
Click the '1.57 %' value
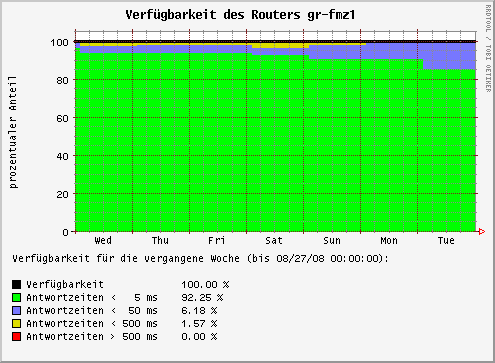click(199, 323)
